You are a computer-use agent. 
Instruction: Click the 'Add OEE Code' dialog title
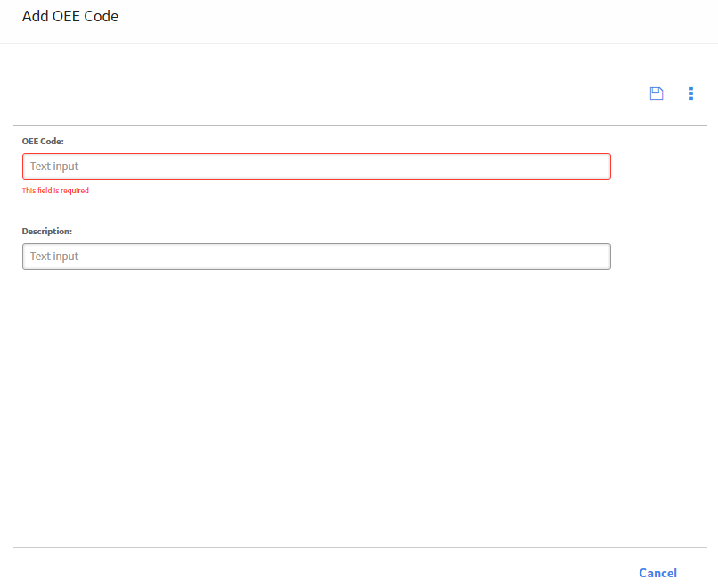tap(70, 17)
